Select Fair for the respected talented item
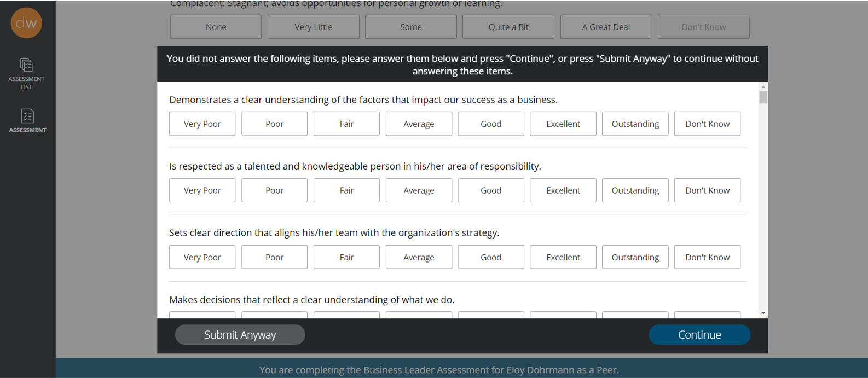 pos(346,190)
